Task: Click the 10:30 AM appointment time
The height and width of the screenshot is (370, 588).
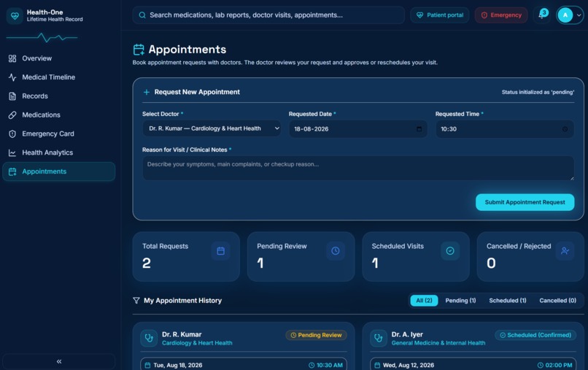Action: tap(329, 365)
